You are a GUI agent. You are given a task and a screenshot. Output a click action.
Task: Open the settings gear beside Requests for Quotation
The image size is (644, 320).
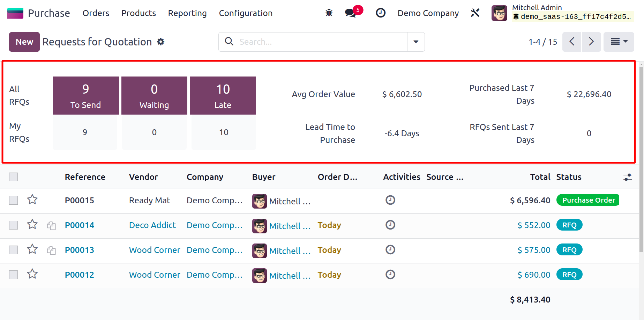[160, 42]
